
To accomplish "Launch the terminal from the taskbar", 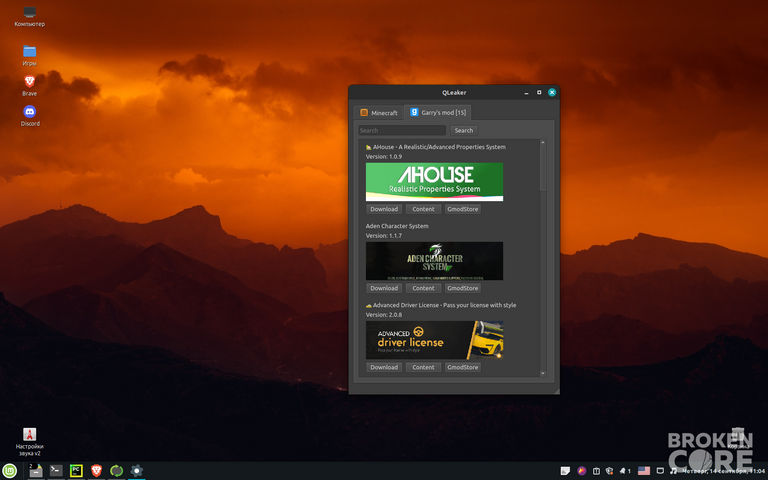I will click(x=56, y=471).
